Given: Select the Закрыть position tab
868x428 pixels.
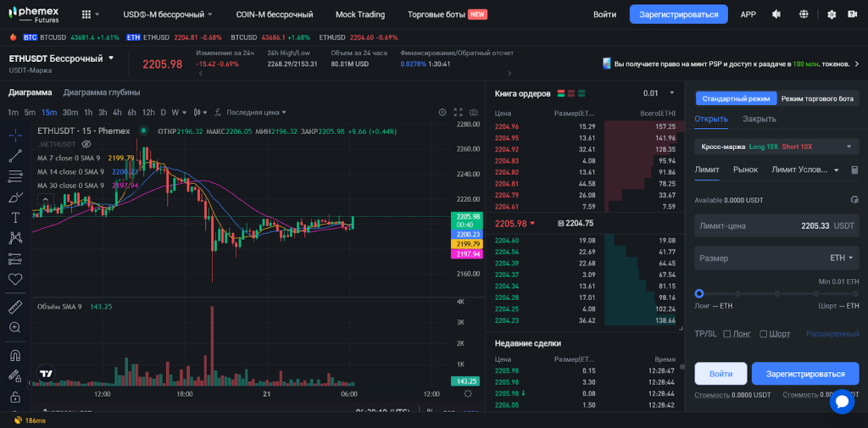Looking at the screenshot, I should coord(759,119).
